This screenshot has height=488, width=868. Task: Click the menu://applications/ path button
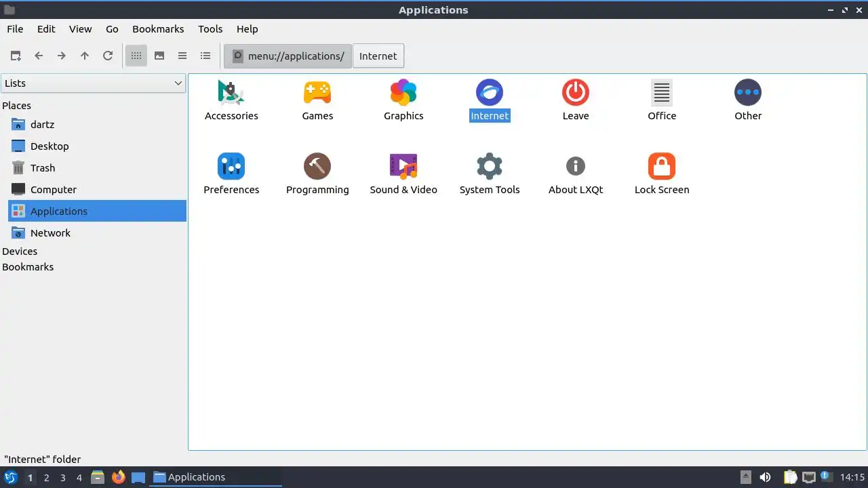click(288, 56)
